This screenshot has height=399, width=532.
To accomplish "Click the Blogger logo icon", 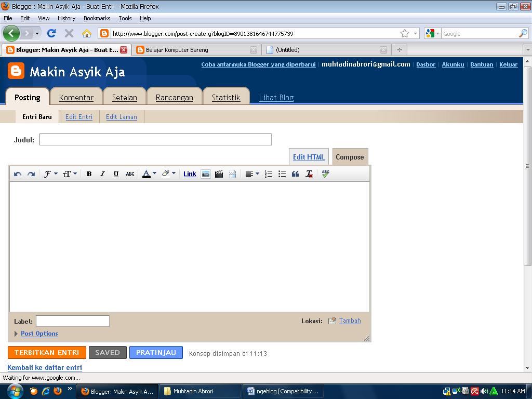I will [x=16, y=71].
